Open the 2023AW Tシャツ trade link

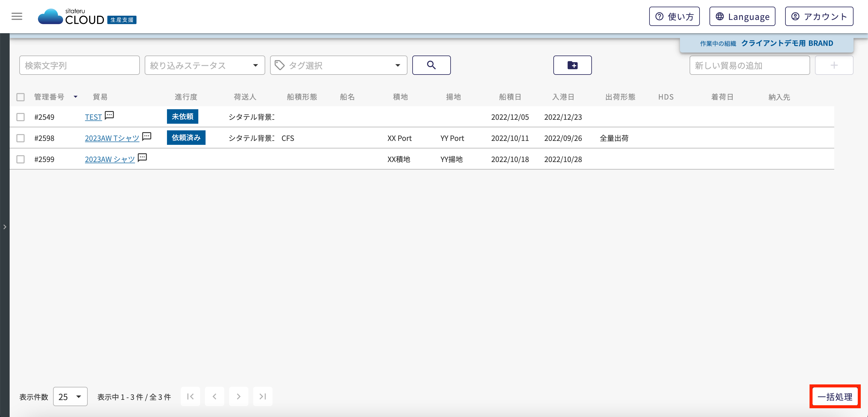pyautogui.click(x=112, y=138)
